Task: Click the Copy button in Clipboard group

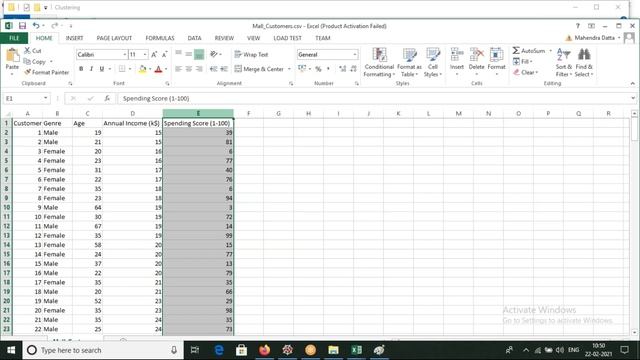Action: pos(35,62)
